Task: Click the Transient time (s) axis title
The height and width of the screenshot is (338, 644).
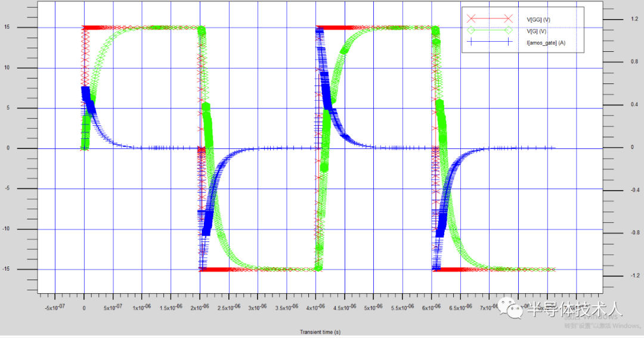Action: pos(320,332)
